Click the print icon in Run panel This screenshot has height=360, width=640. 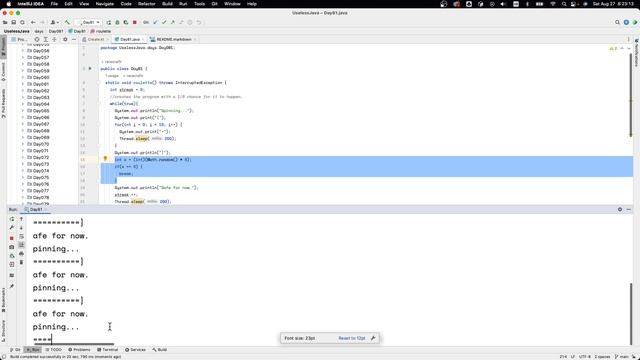click(x=21, y=253)
